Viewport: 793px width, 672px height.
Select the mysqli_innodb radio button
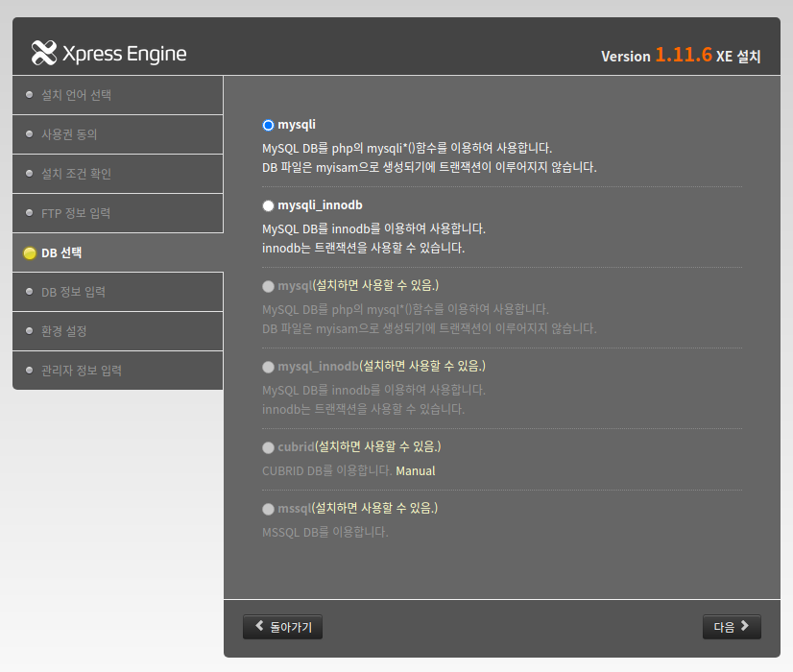(268, 205)
